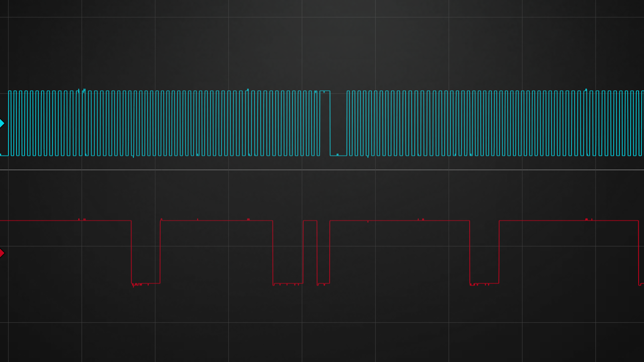
Task: Click the first rising edge of cyan waveform
Action: (x=8, y=123)
